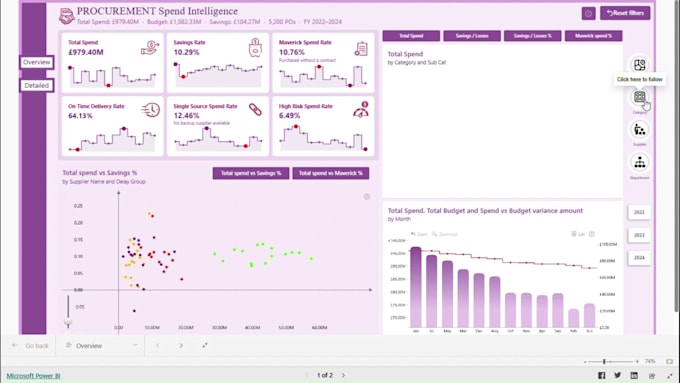Screen dimensions: 680x383
Task: Click the Reset filters button
Action: (x=625, y=13)
